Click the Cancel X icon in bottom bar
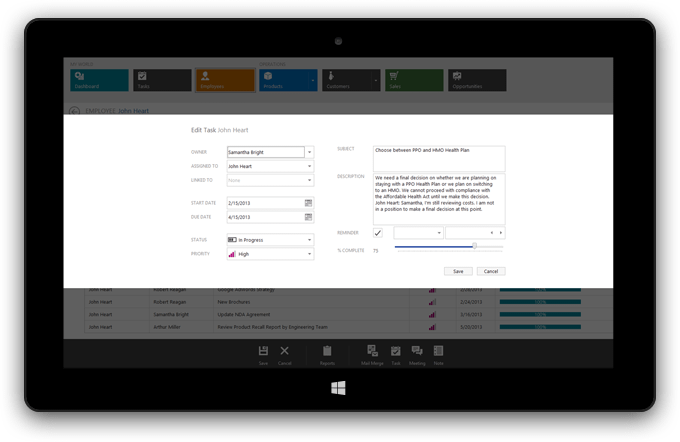The image size is (680, 442). click(285, 352)
